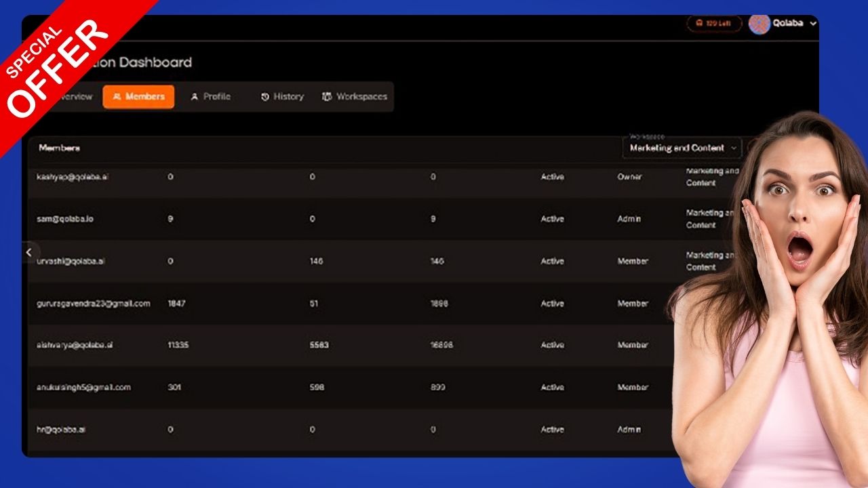Click the credits left pill button
Image resolution: width=868 pixels, height=488 pixels.
pyautogui.click(x=714, y=23)
